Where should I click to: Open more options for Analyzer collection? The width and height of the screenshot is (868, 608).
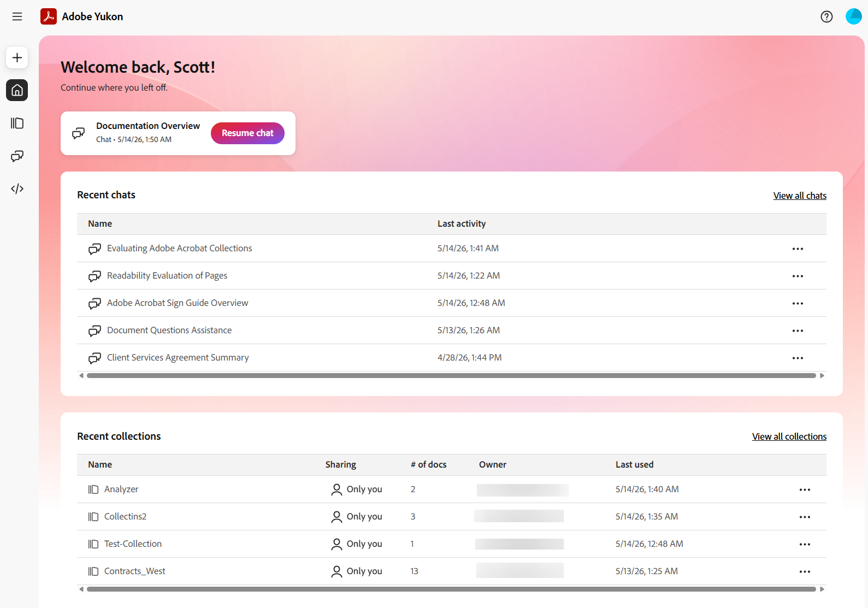[x=805, y=489]
